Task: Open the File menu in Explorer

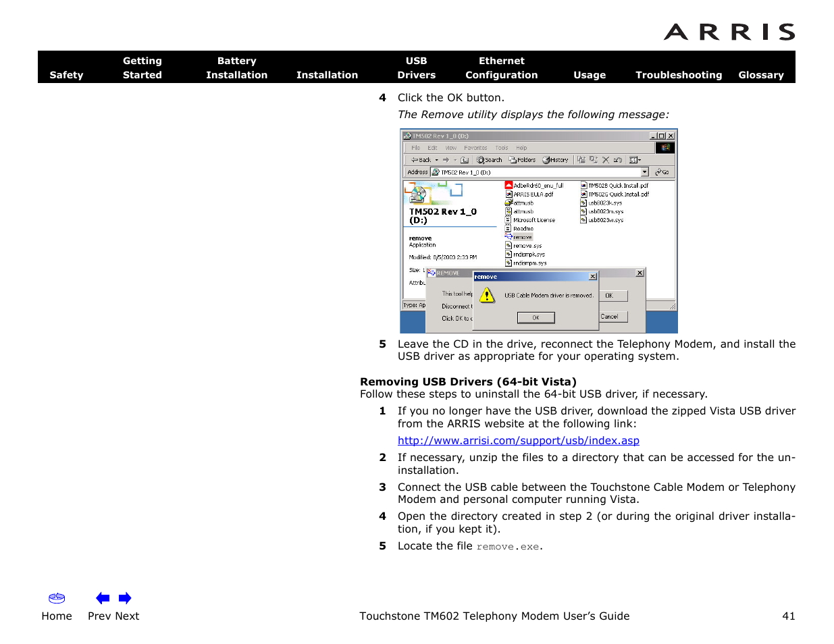Action: tap(416, 148)
